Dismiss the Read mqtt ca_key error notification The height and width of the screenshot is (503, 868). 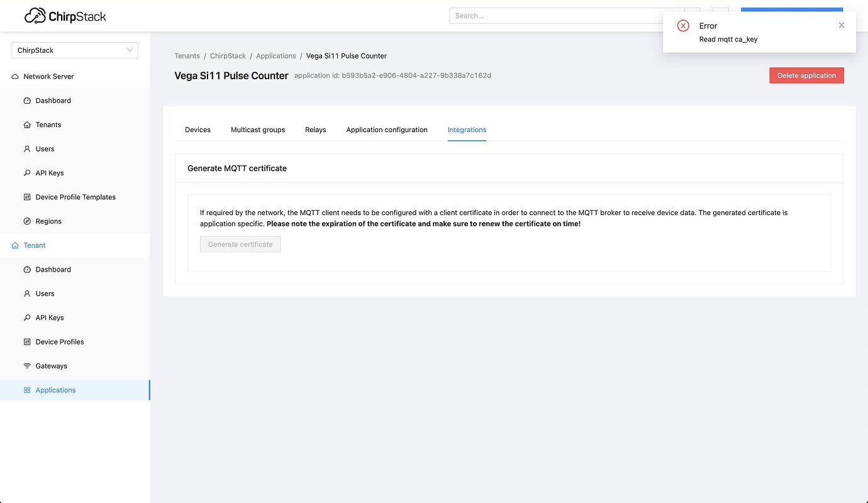(x=841, y=25)
